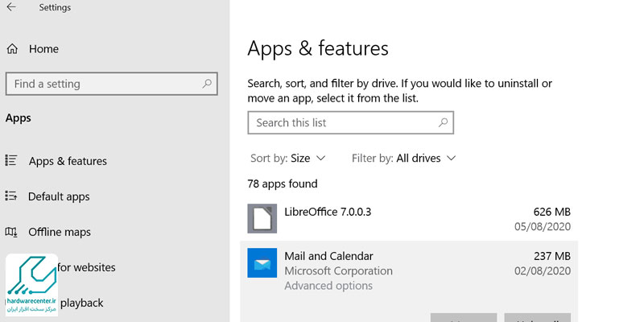Click the 78 apps found text
644x322 pixels.
pyautogui.click(x=283, y=184)
